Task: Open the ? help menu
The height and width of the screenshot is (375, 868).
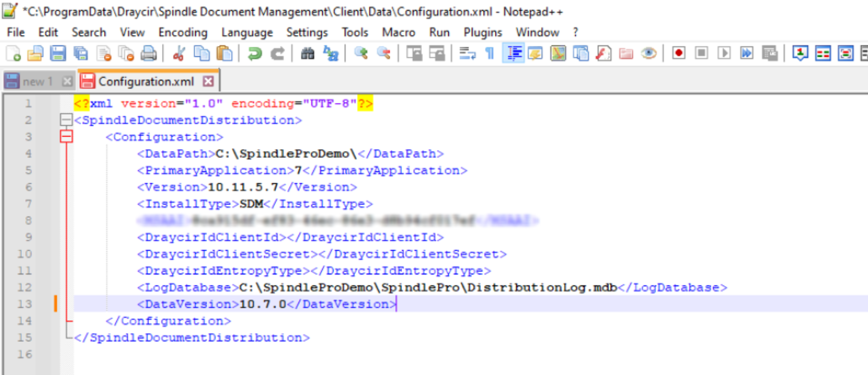Action: (575, 32)
